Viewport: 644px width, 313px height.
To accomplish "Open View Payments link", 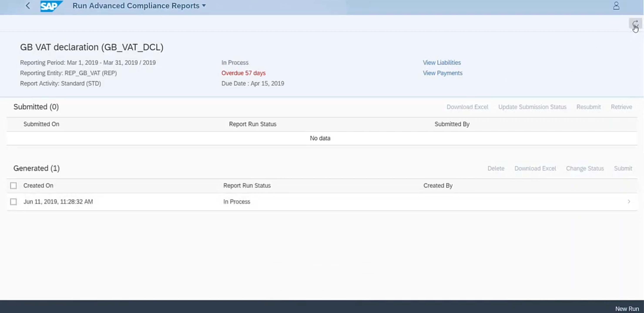I will (443, 73).
